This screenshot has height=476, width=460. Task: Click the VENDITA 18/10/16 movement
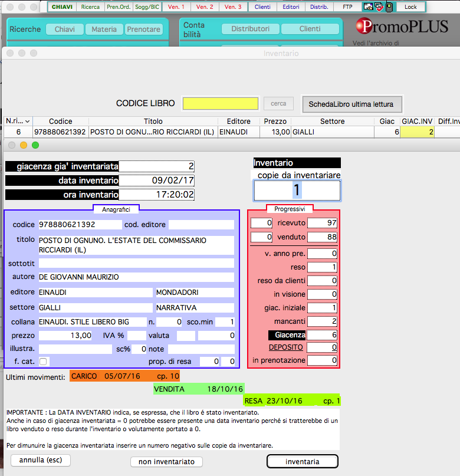pyautogui.click(x=199, y=389)
